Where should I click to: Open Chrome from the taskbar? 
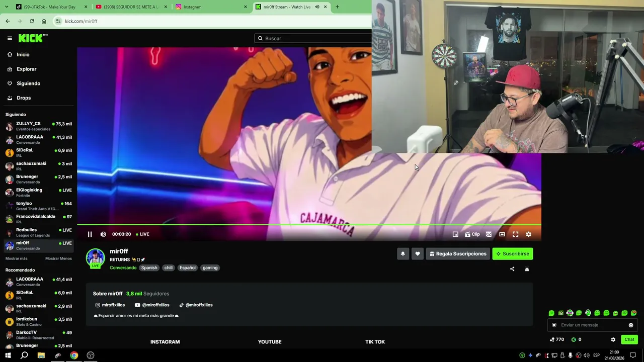[x=74, y=355]
